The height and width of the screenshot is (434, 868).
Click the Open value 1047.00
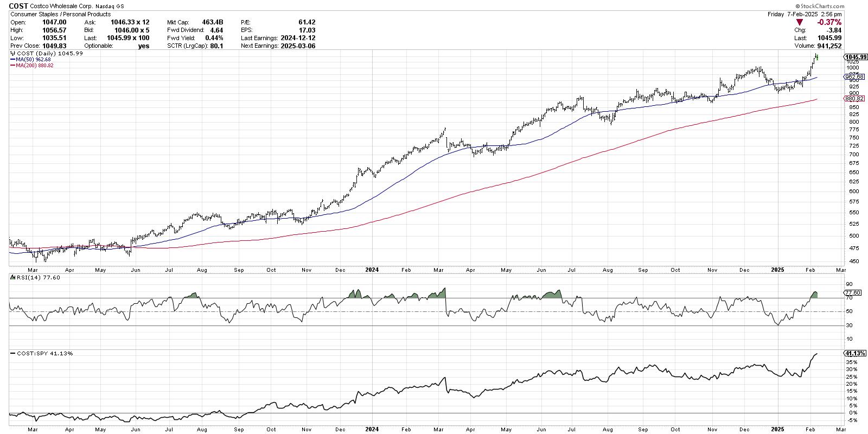55,22
